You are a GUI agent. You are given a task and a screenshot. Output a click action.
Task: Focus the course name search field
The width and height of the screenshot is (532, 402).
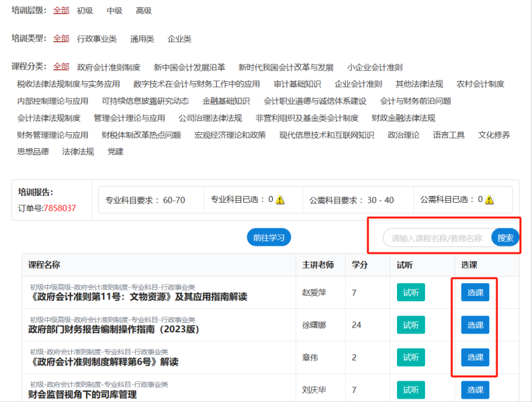437,238
